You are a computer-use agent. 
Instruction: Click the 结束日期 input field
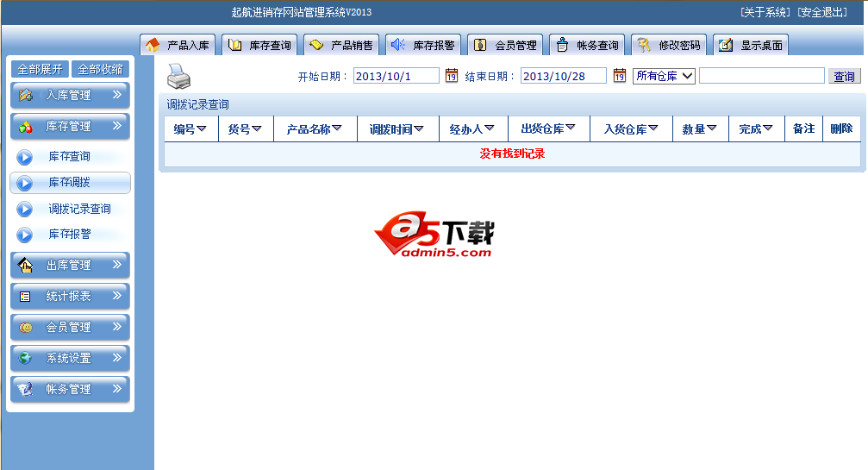click(x=564, y=76)
